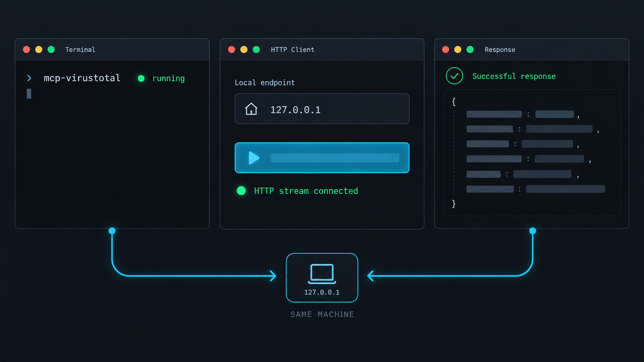Close the HTTP Client window with red button
Image resolution: width=644 pixels, height=362 pixels.
tap(231, 49)
